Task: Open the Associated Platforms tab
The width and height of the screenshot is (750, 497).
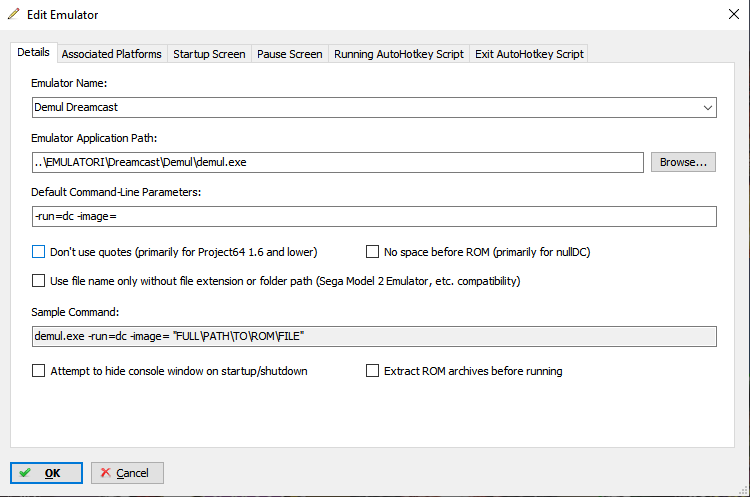Action: point(111,54)
